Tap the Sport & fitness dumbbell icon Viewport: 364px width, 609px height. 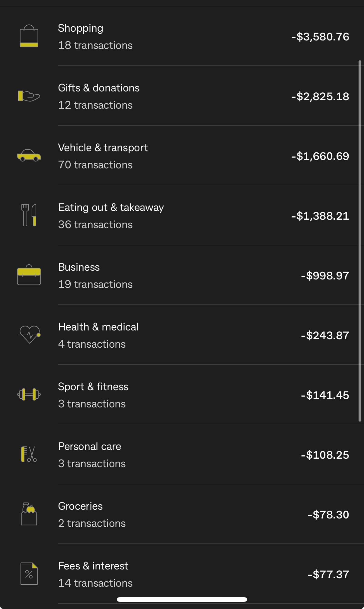29,394
